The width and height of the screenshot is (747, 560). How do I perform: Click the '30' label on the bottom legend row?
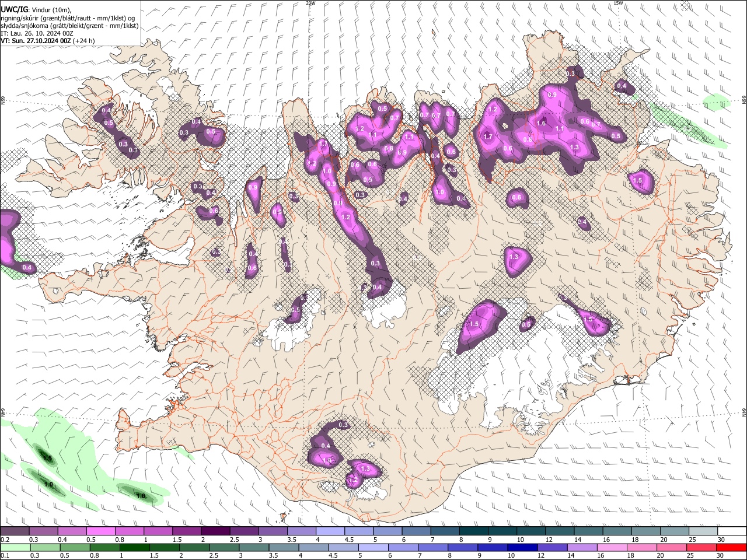coord(721,555)
